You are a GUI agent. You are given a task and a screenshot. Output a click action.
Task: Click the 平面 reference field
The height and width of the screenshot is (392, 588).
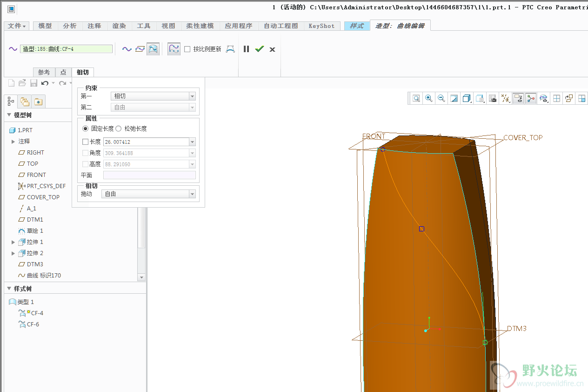(149, 175)
